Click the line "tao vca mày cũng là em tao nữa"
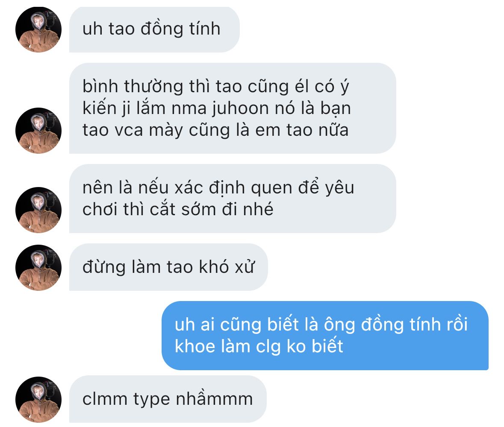 [x=215, y=130]
